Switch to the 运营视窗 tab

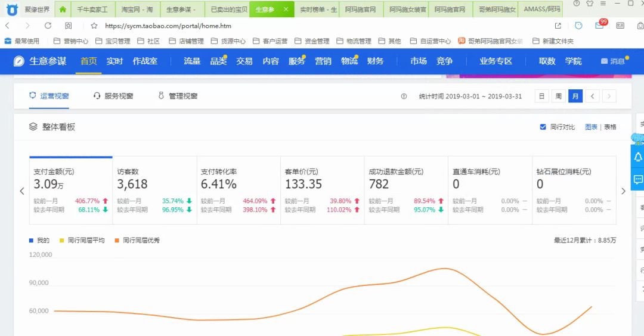[x=49, y=96]
